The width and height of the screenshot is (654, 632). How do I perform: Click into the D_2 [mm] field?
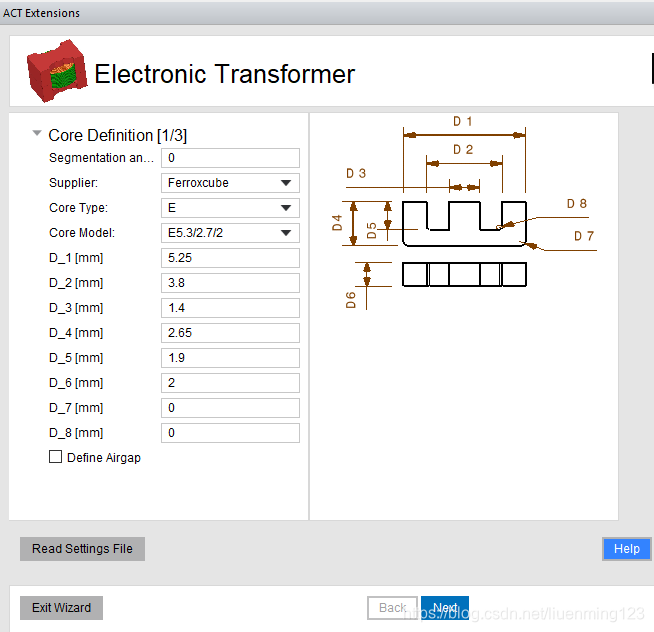point(230,283)
